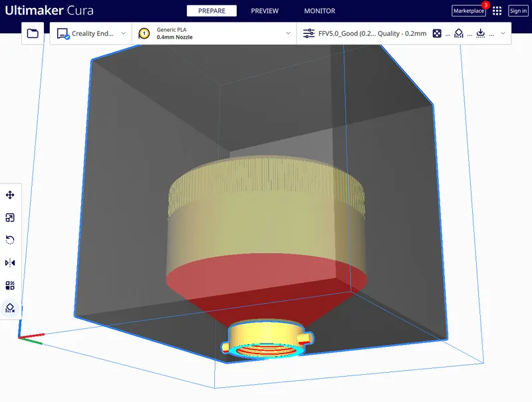Screen dimensions: 532x402
Task: Click the printer monitor icon
Action: point(63,34)
